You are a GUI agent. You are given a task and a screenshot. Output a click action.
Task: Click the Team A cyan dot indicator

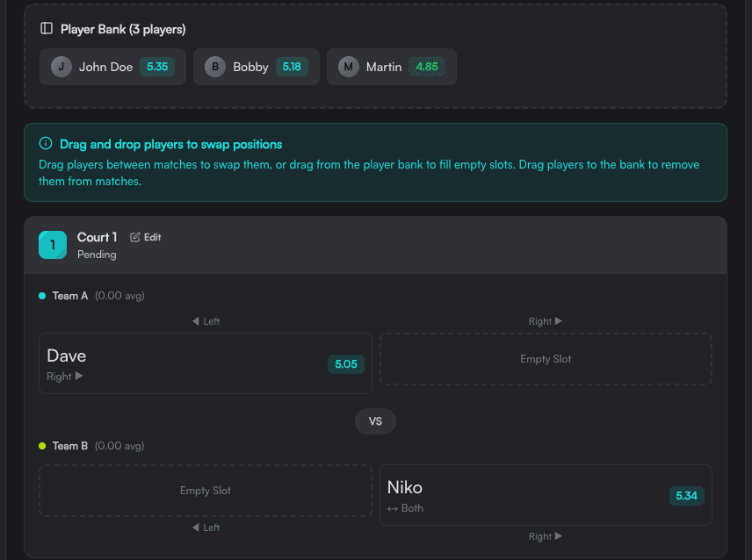[x=42, y=296]
